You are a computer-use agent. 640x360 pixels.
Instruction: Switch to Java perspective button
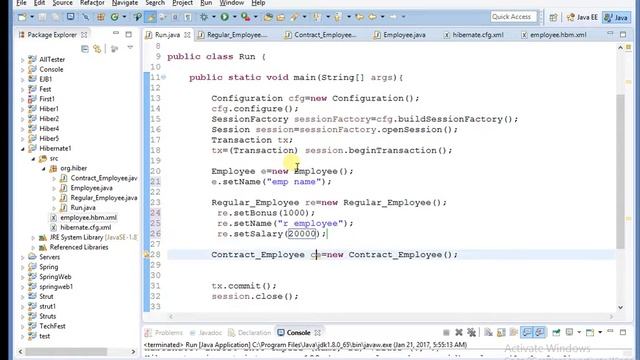pos(616,17)
